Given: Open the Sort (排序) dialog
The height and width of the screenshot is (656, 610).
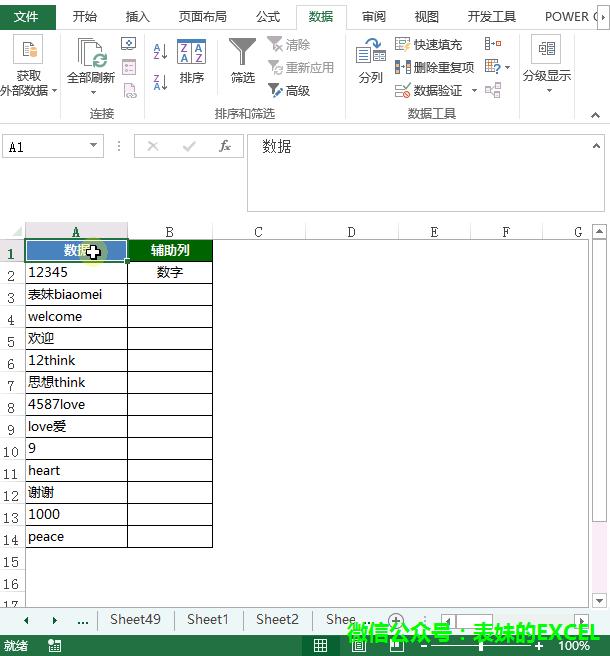Looking at the screenshot, I should (192, 62).
